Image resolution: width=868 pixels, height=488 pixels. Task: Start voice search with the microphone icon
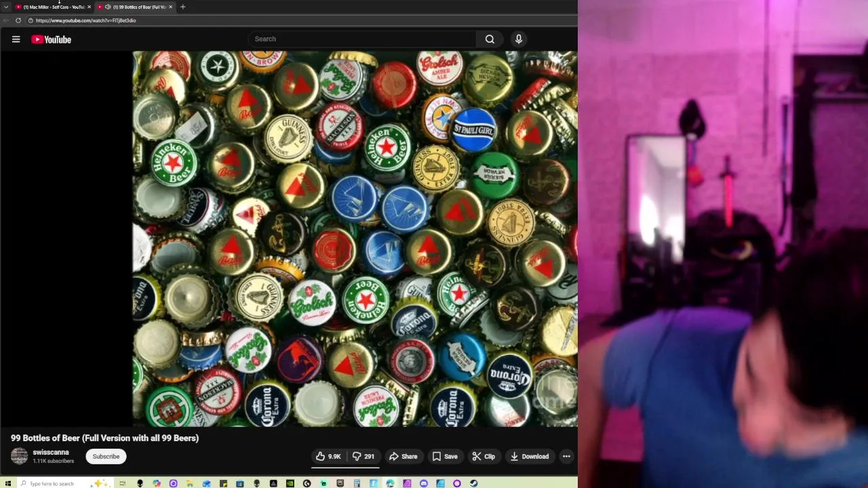[x=519, y=39]
